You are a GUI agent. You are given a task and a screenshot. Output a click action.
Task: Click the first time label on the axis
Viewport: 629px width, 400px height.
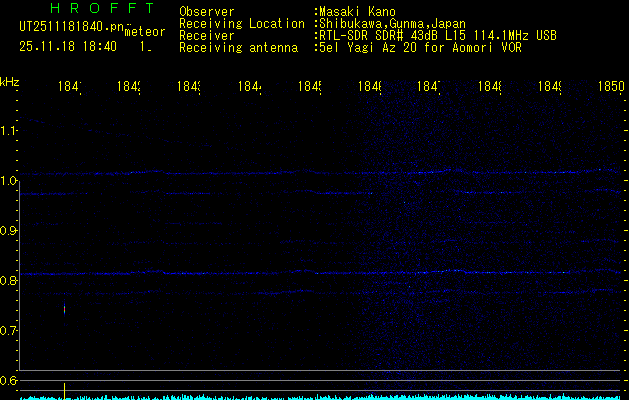pyautogui.click(x=70, y=87)
